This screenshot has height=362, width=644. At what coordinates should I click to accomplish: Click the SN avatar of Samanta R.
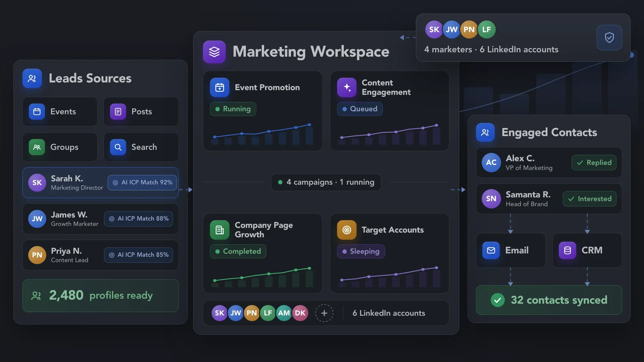click(x=491, y=199)
